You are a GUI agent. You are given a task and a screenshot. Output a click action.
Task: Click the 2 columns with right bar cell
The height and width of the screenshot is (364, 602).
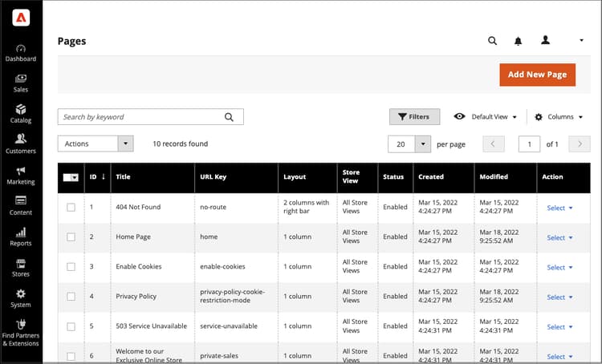point(306,207)
